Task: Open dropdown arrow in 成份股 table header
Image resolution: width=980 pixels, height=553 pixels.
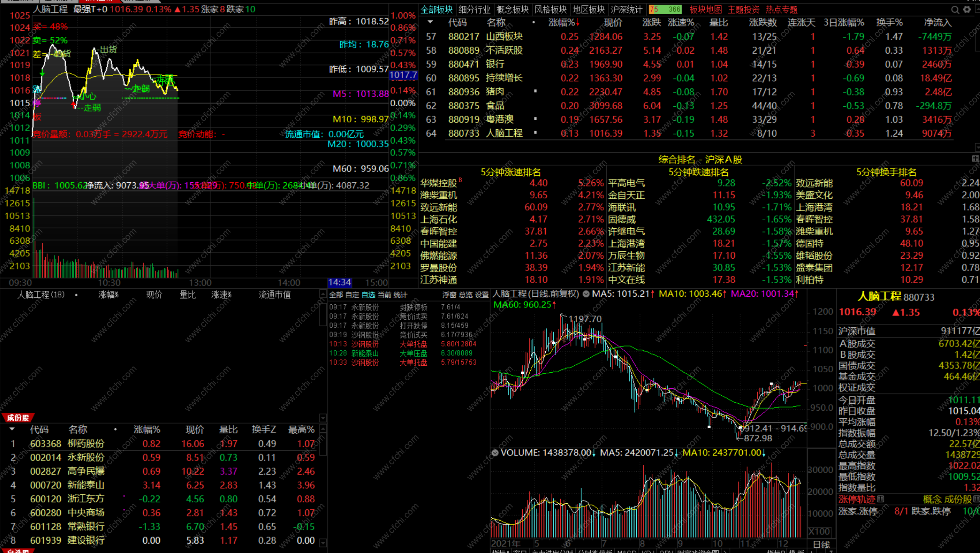Action: pos(12,429)
